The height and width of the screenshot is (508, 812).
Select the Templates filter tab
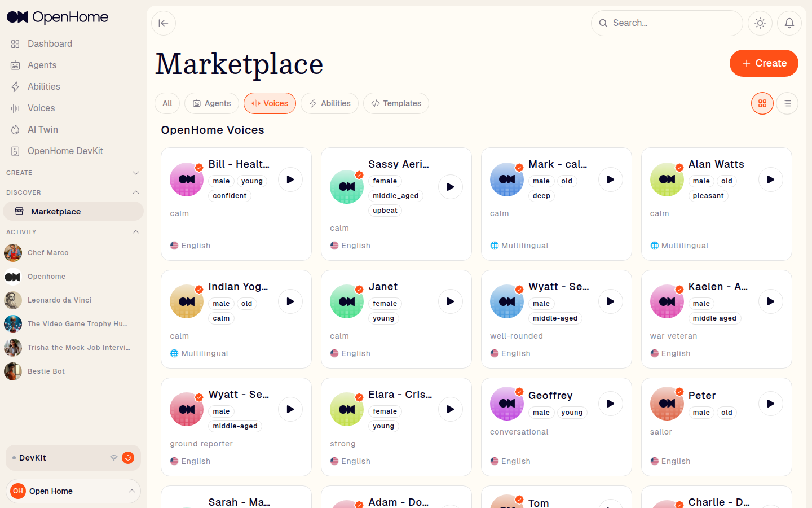396,103
